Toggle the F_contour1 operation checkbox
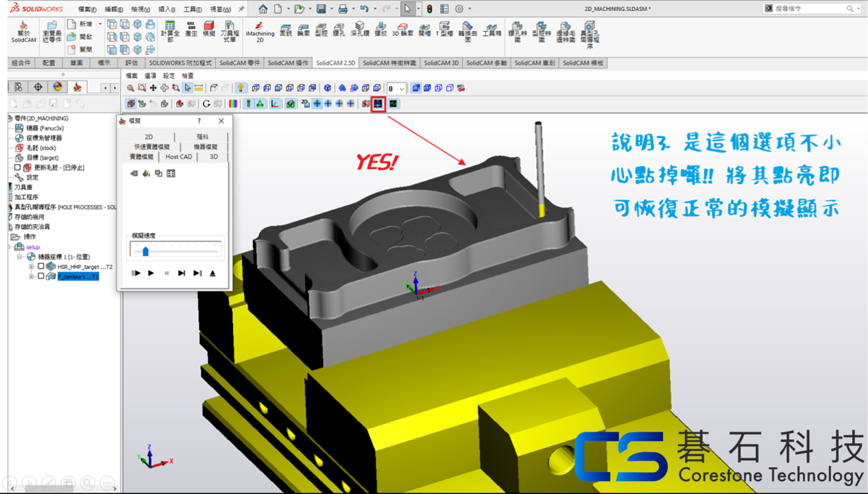Image resolution: width=868 pixels, height=494 pixels. [x=41, y=277]
